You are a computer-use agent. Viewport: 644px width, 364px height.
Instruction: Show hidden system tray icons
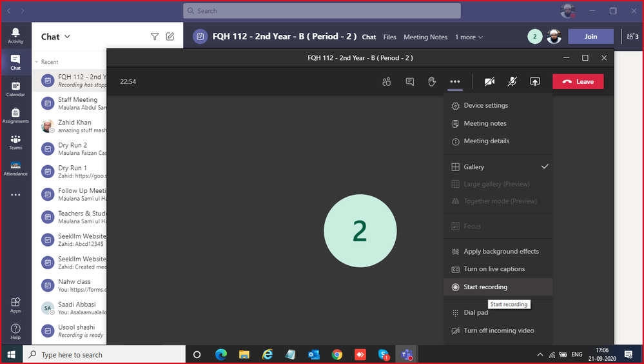(x=540, y=354)
